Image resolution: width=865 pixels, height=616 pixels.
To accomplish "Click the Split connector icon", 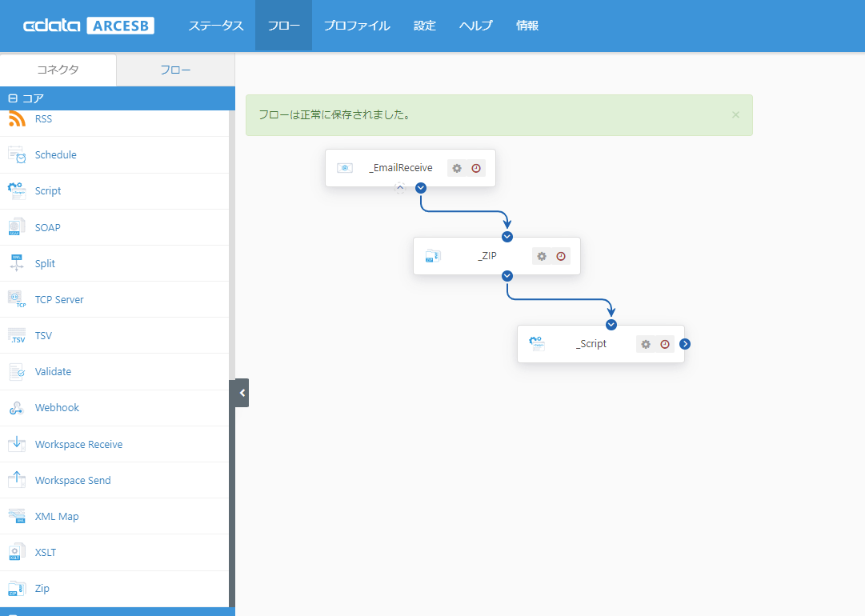I will point(17,263).
